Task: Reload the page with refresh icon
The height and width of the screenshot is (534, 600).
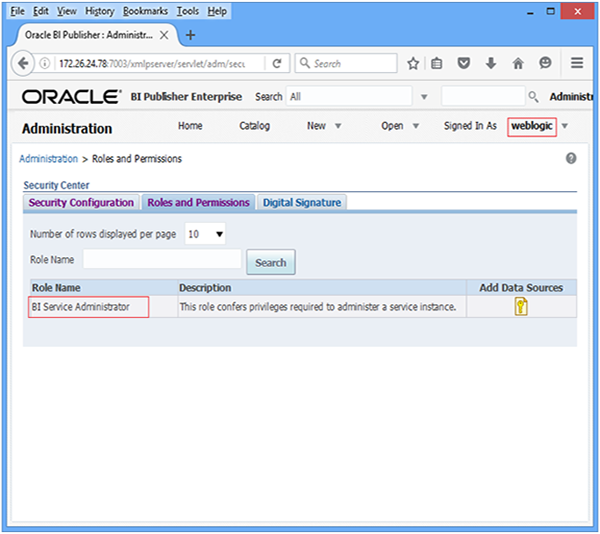Action: point(277,63)
